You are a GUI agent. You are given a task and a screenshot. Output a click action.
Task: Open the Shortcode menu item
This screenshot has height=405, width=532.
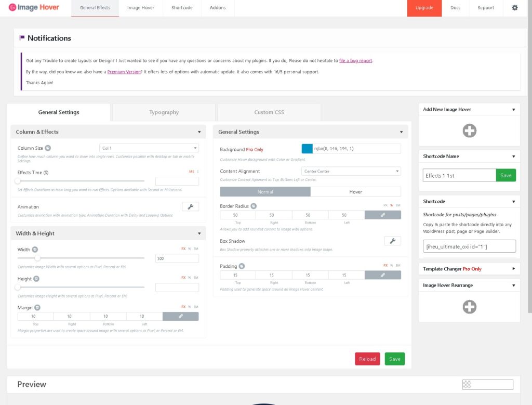point(182,8)
